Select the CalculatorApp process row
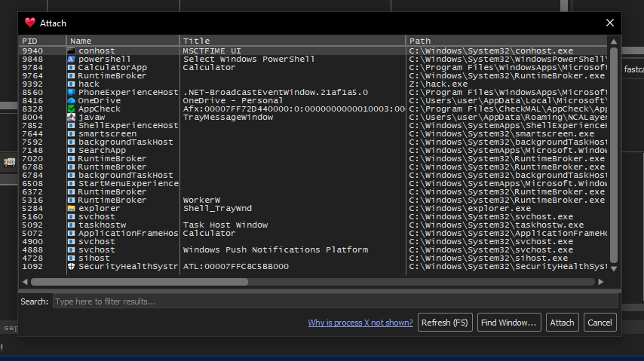The image size is (644, 361). pyautogui.click(x=314, y=67)
